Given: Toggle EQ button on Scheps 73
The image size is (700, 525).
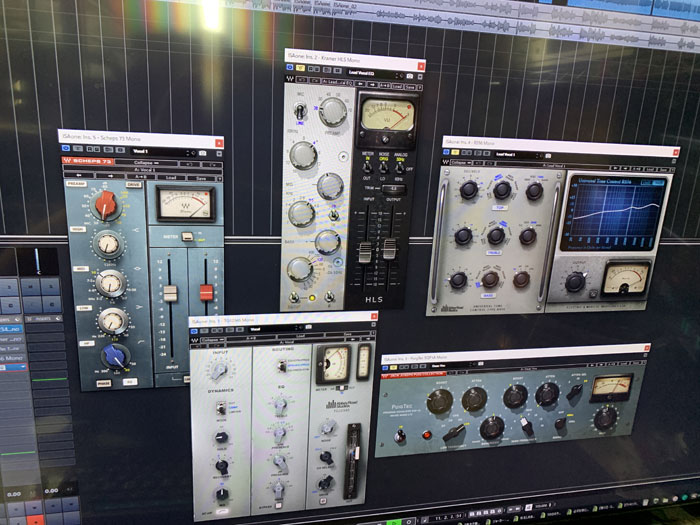Looking at the screenshot, I should point(130,382).
